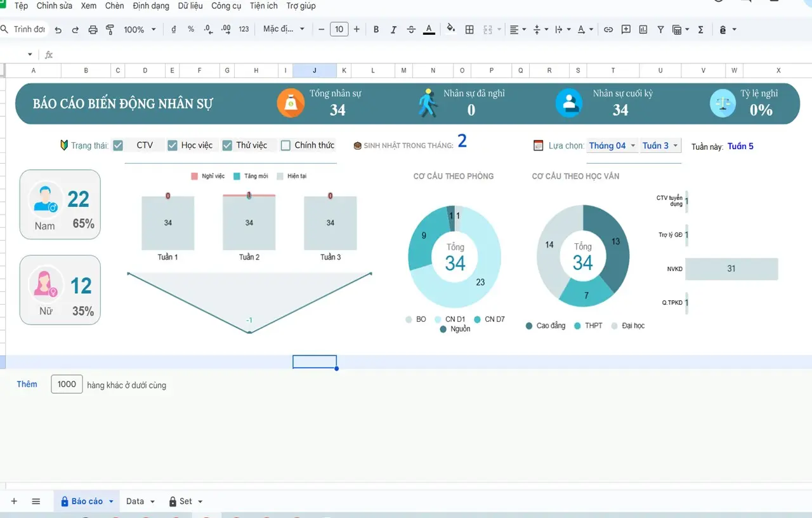
Task: Increase decimal places
Action: (226, 29)
